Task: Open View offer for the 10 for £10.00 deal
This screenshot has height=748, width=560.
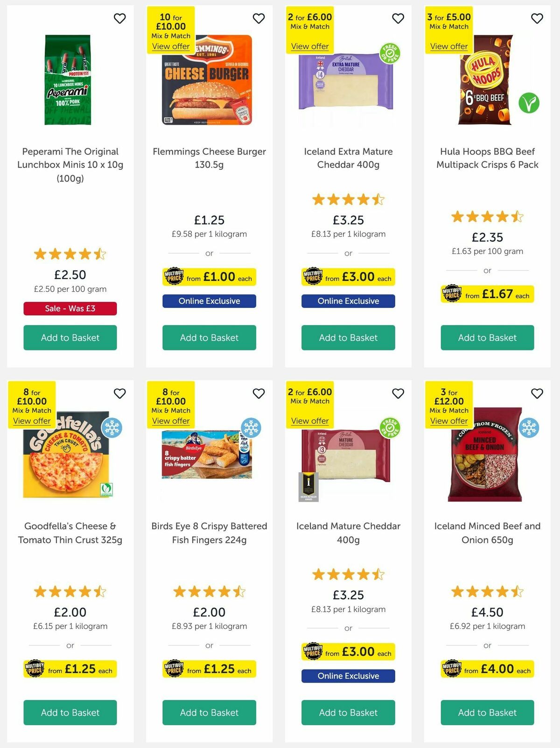Action: coord(172,46)
